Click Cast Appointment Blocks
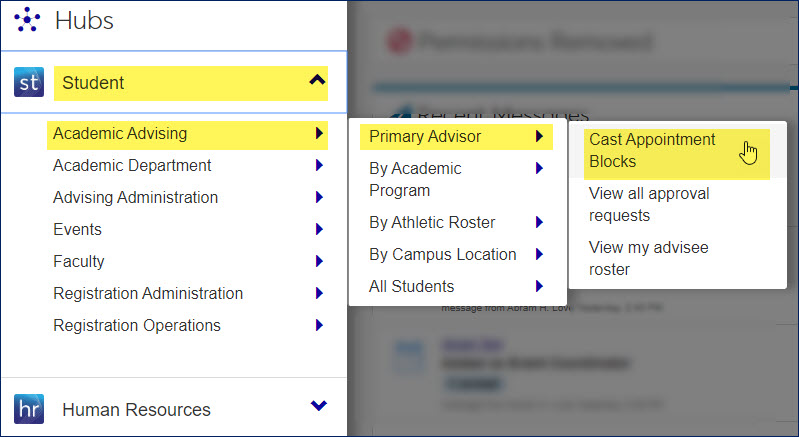This screenshot has width=799, height=437. click(x=652, y=150)
